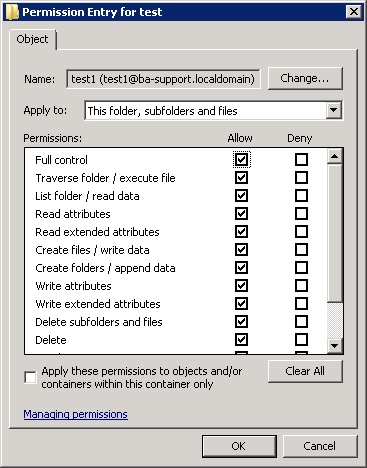Check Deny for Delete subfolders and files
Screen dimensions: 367x468
[301, 322]
